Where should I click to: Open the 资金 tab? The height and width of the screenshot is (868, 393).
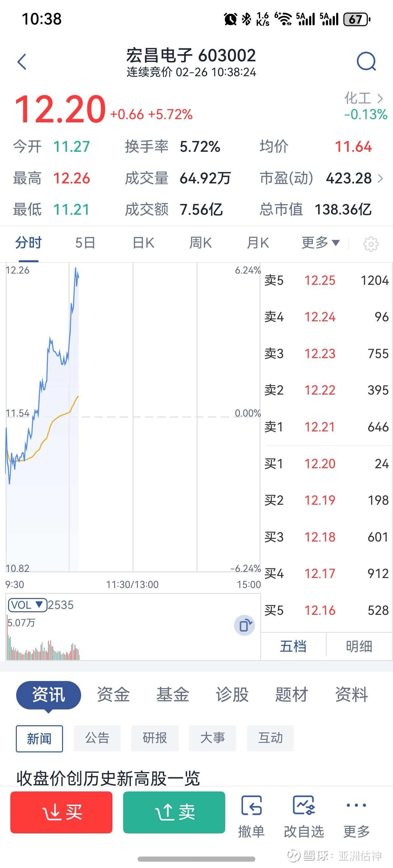click(113, 695)
